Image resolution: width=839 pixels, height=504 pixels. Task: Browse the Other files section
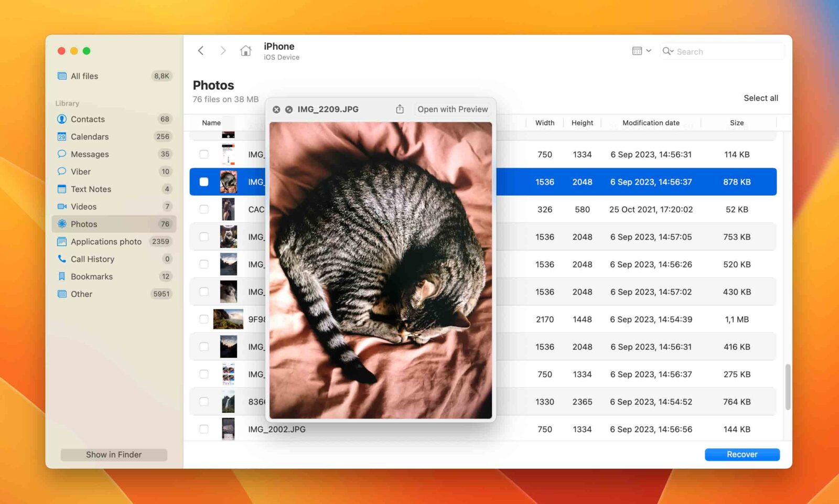81,294
